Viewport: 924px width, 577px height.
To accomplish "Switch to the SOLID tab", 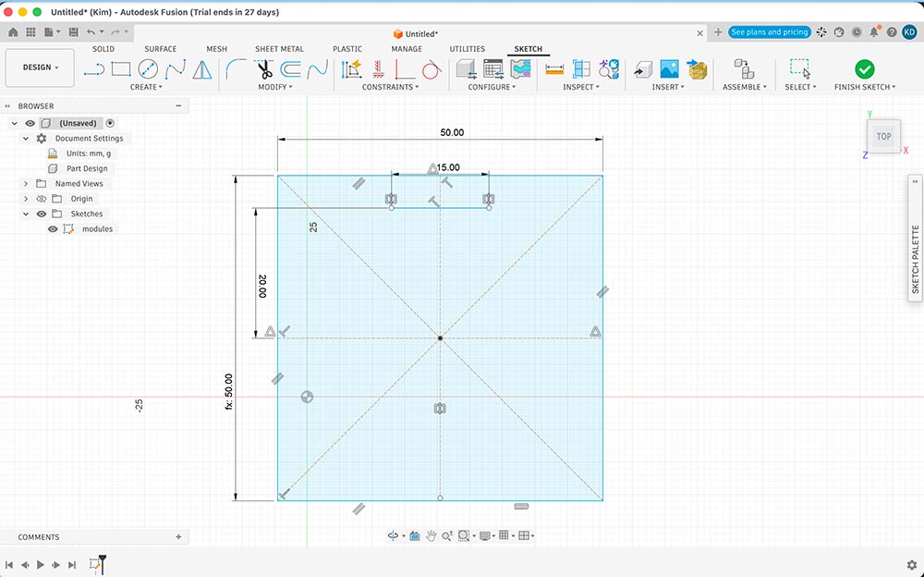I will pyautogui.click(x=103, y=49).
